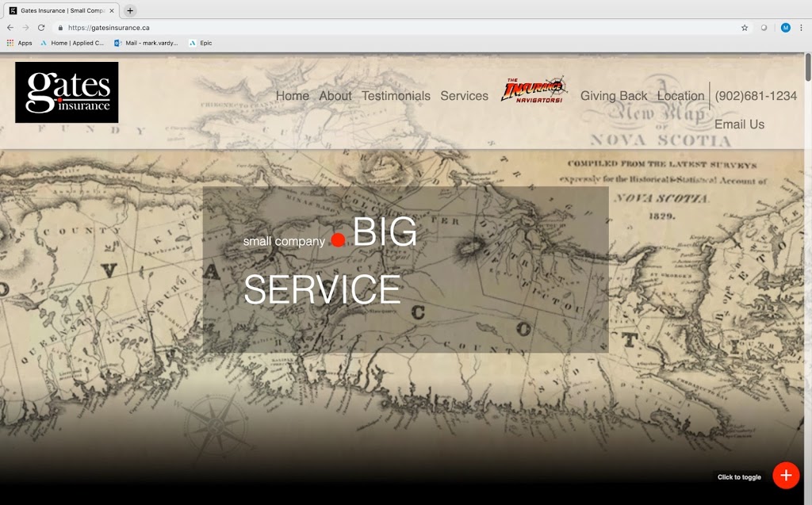Click the red plus toggle button
This screenshot has width=812, height=505.
(x=786, y=476)
